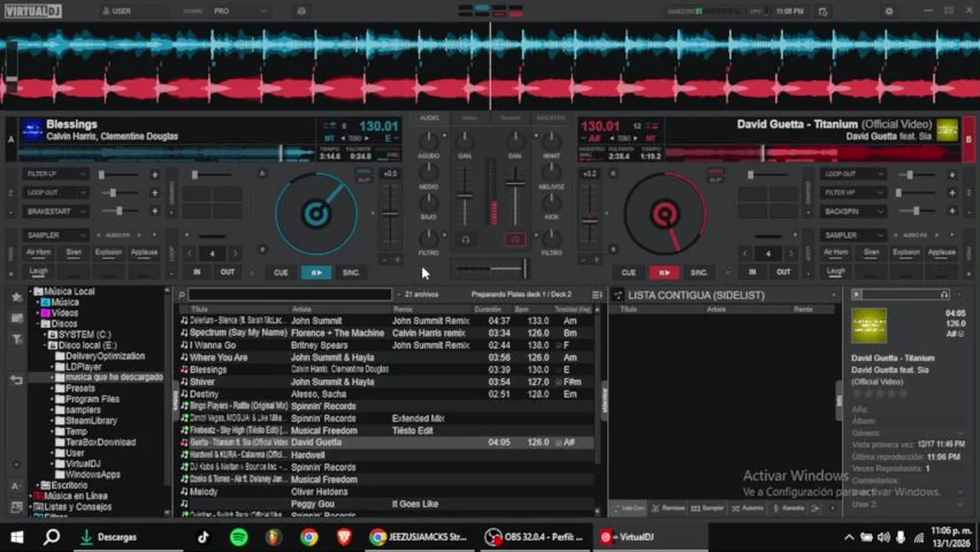
Task: Toggle deck B headphone cue
Action: click(515, 240)
